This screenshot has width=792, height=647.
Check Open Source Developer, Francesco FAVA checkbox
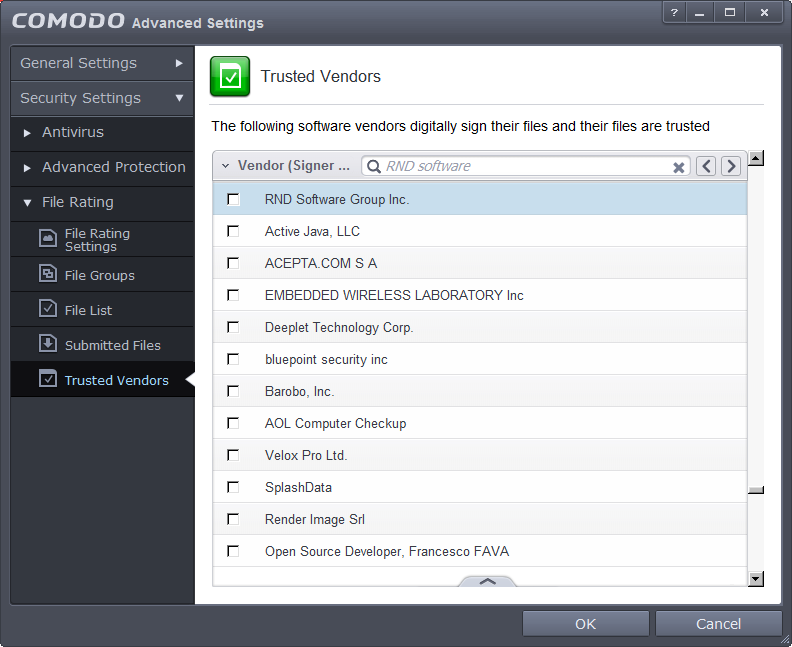tap(233, 551)
